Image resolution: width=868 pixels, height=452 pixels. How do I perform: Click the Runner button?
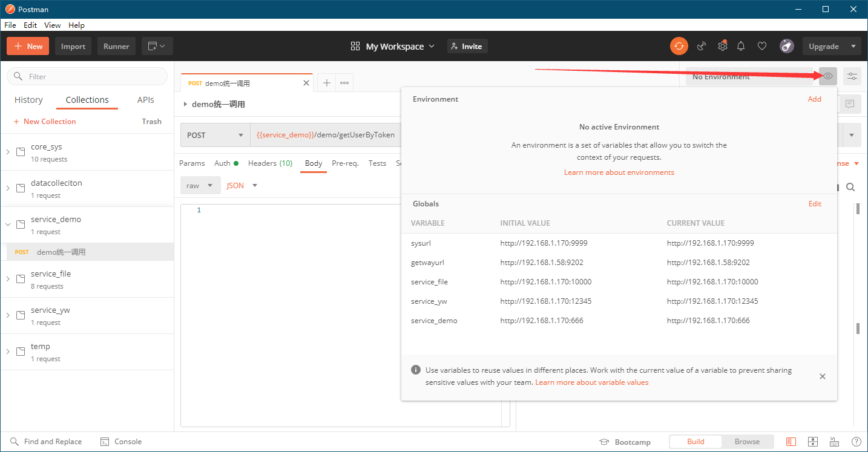[116, 46]
